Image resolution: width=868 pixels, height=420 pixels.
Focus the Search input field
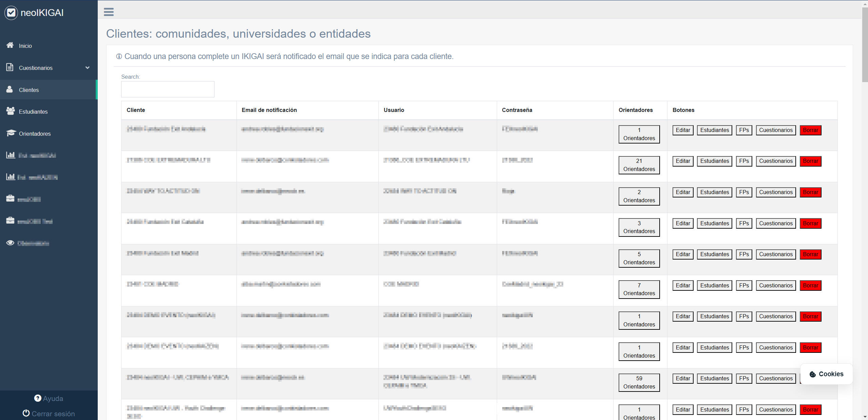click(x=168, y=89)
